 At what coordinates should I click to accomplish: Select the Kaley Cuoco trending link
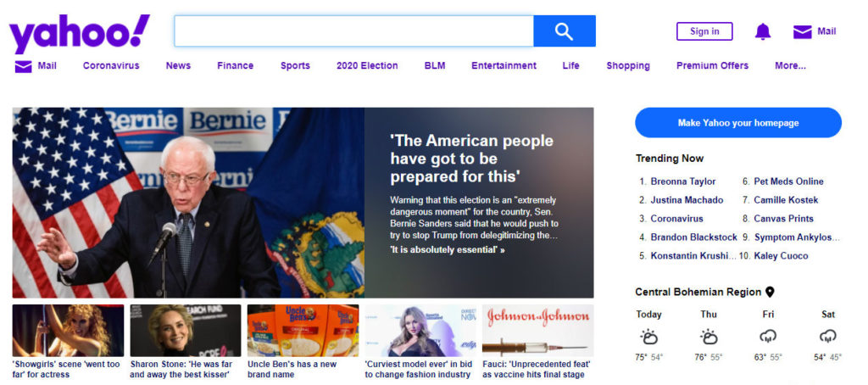[781, 256]
